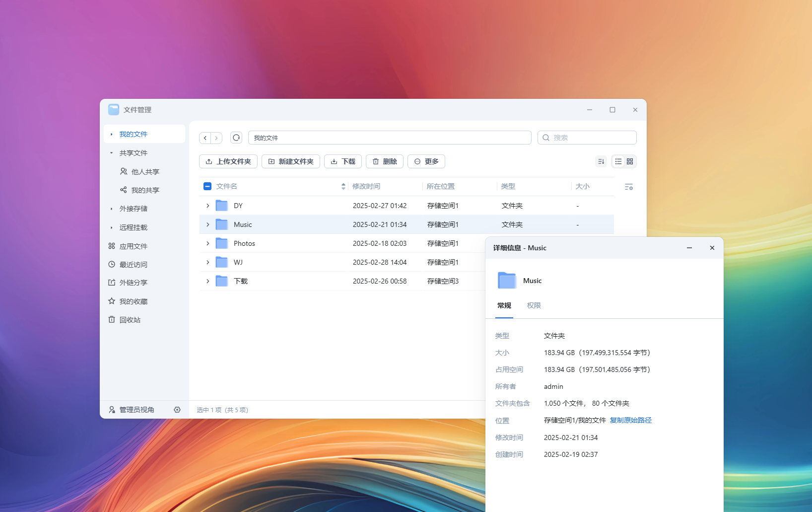Click the DY folder icon
The width and height of the screenshot is (812, 512).
coord(222,206)
